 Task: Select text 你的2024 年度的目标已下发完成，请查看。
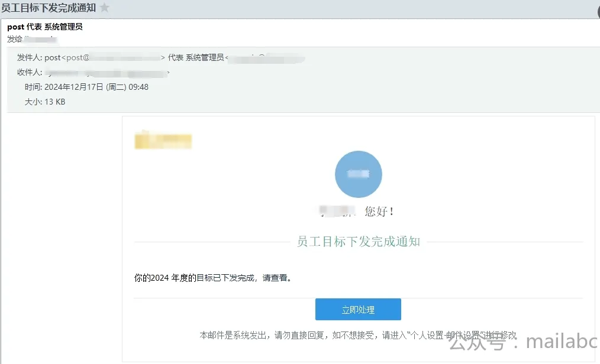tap(213, 278)
